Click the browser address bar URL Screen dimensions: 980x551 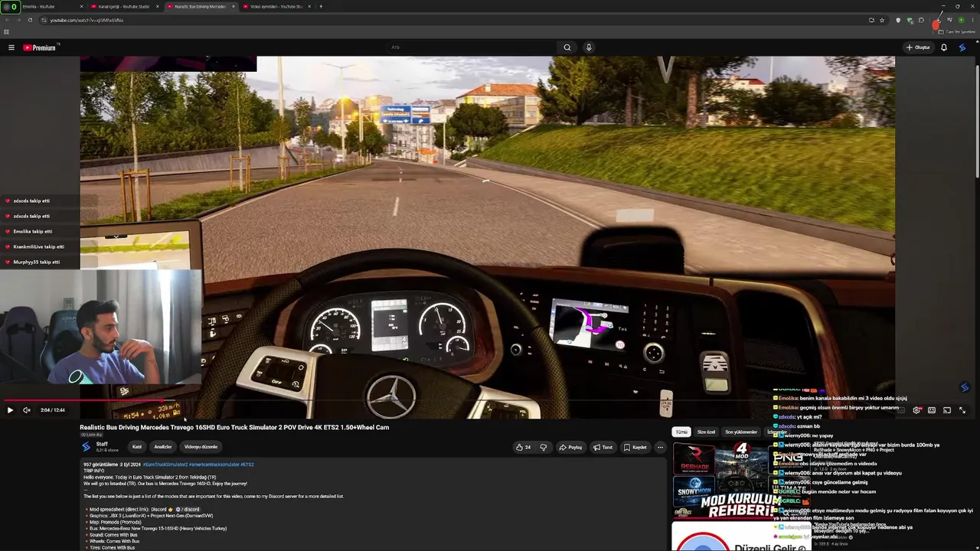point(87,20)
